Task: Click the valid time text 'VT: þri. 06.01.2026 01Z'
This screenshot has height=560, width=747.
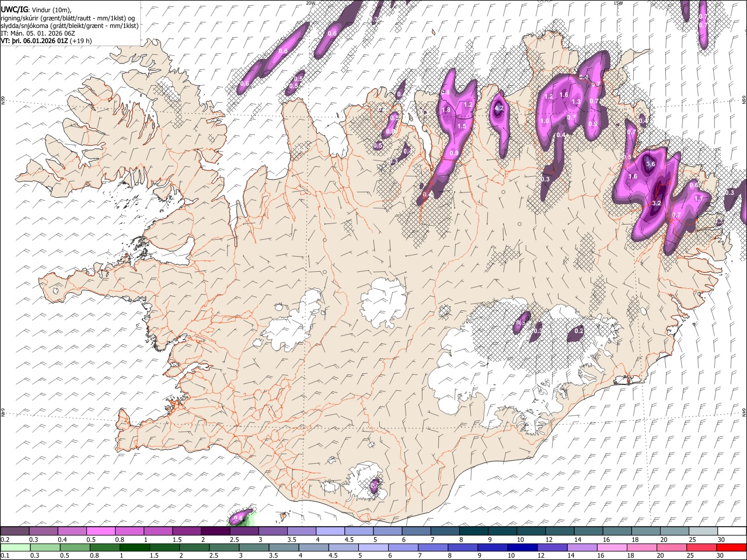Action: [x=34, y=41]
